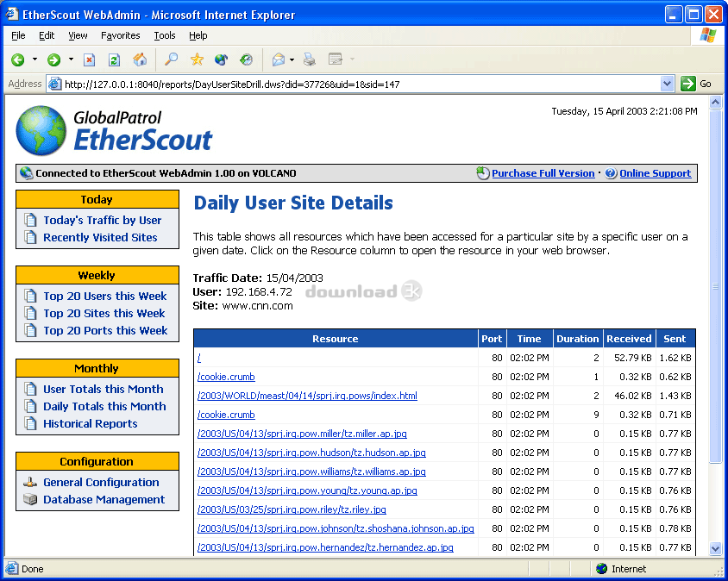Open the Database Management link
The image size is (728, 581).
(104, 499)
